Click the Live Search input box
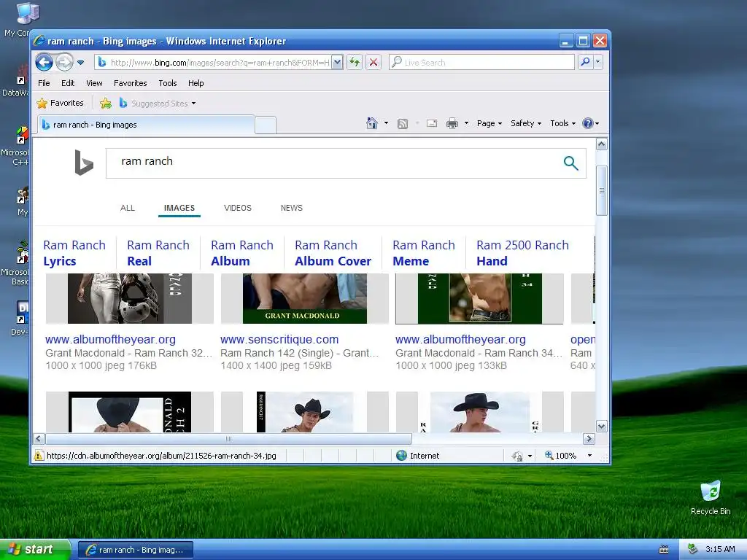747x560 pixels. coord(481,63)
